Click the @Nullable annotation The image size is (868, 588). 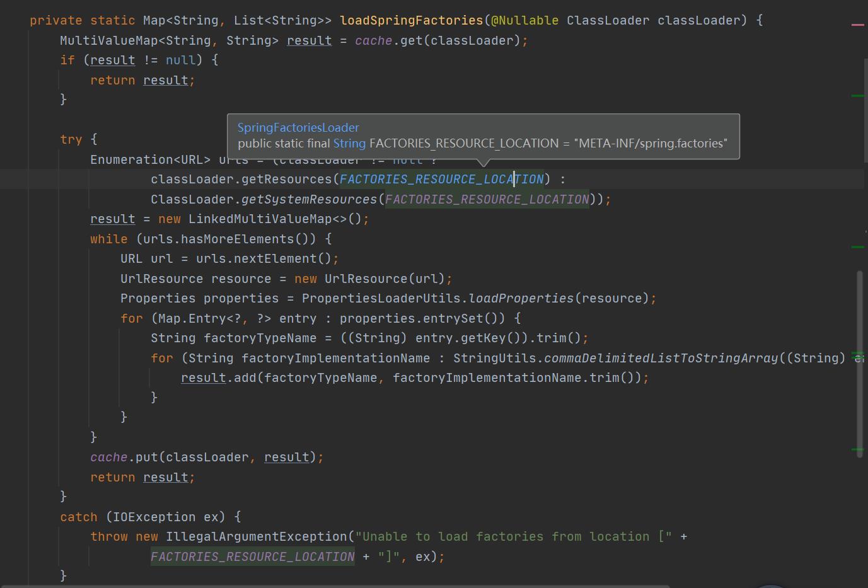coord(525,21)
